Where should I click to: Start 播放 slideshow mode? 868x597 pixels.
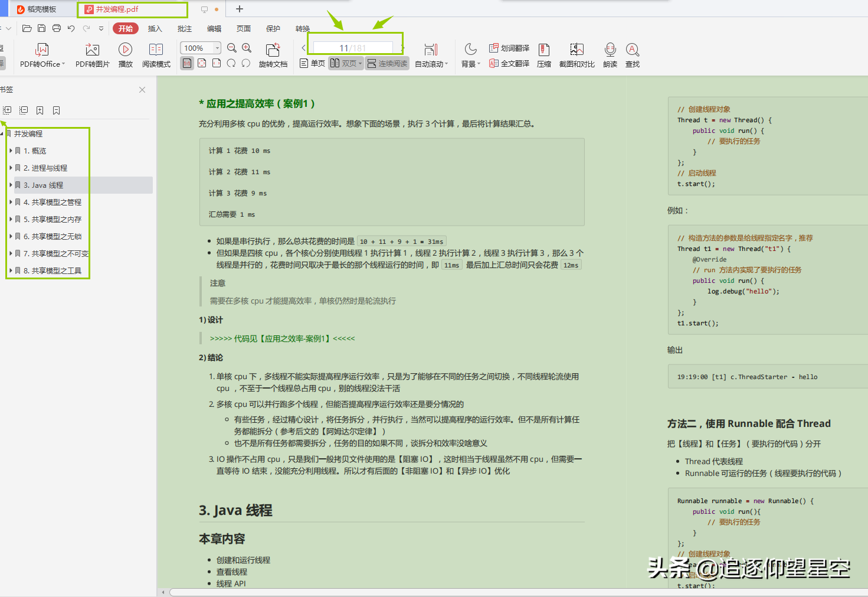[126, 56]
